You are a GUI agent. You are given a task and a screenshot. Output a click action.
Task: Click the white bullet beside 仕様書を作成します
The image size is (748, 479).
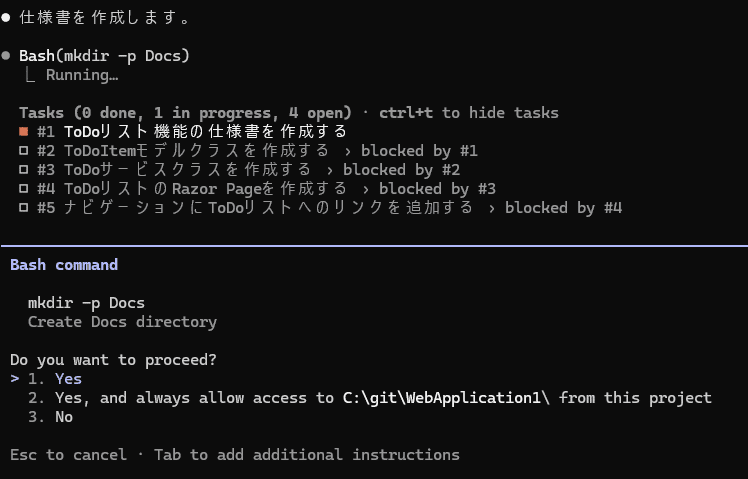click(6, 18)
